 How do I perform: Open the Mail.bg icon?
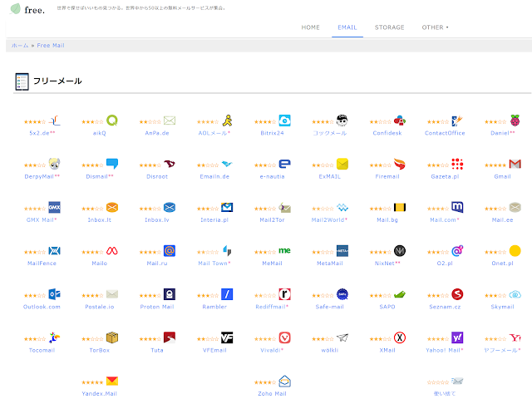400,207
